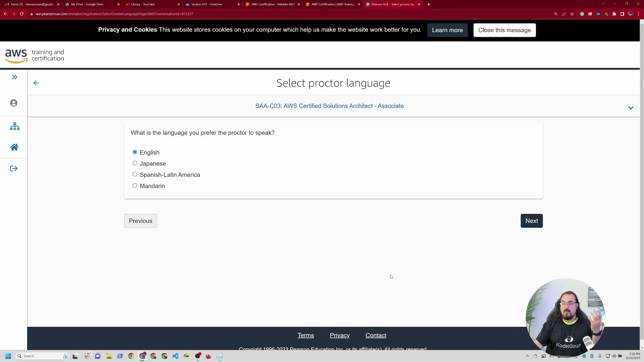This screenshot has height=362, width=644.
Task: Choose Japanese as proctor language
Action: [135, 163]
